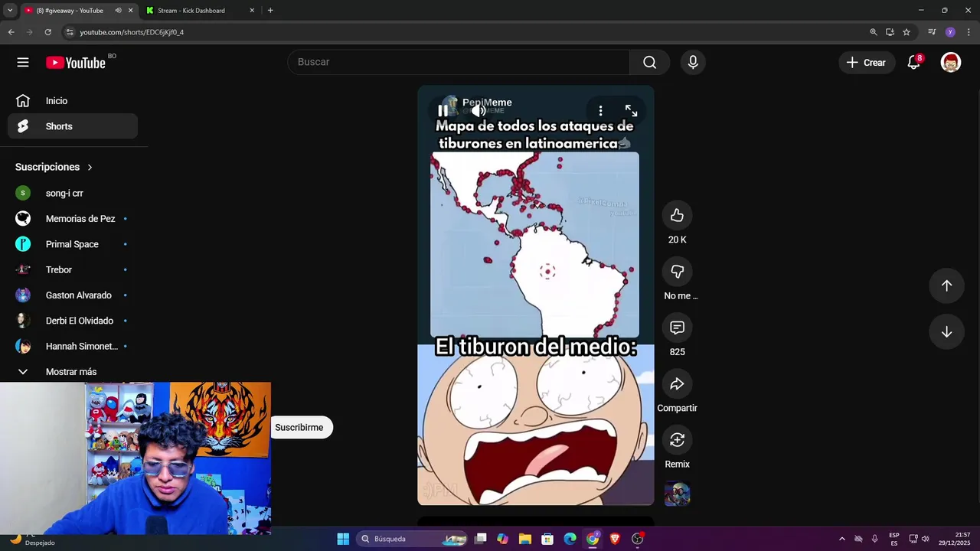The height and width of the screenshot is (551, 980).
Task: Open the short's three-dot options
Action: [x=600, y=111]
